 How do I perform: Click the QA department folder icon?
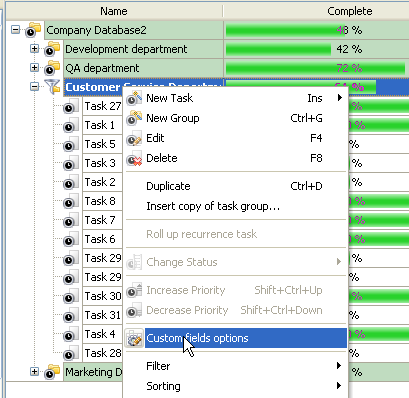click(x=52, y=68)
